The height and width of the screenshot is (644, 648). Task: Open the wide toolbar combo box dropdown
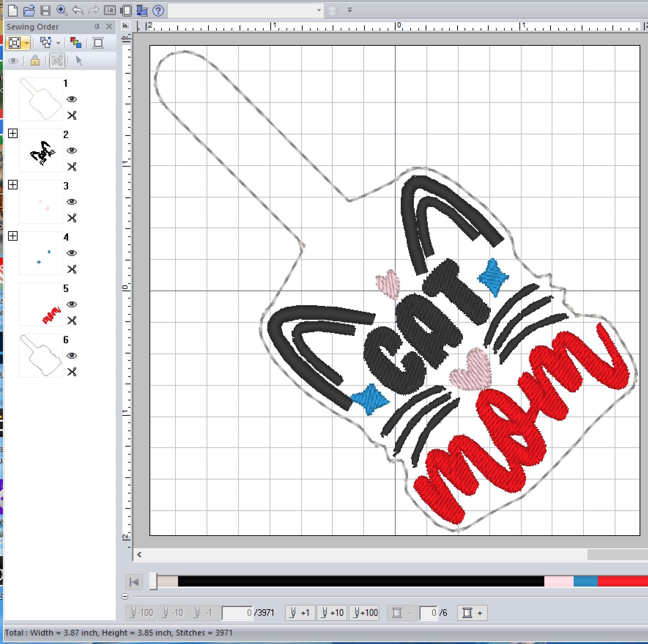(x=319, y=11)
